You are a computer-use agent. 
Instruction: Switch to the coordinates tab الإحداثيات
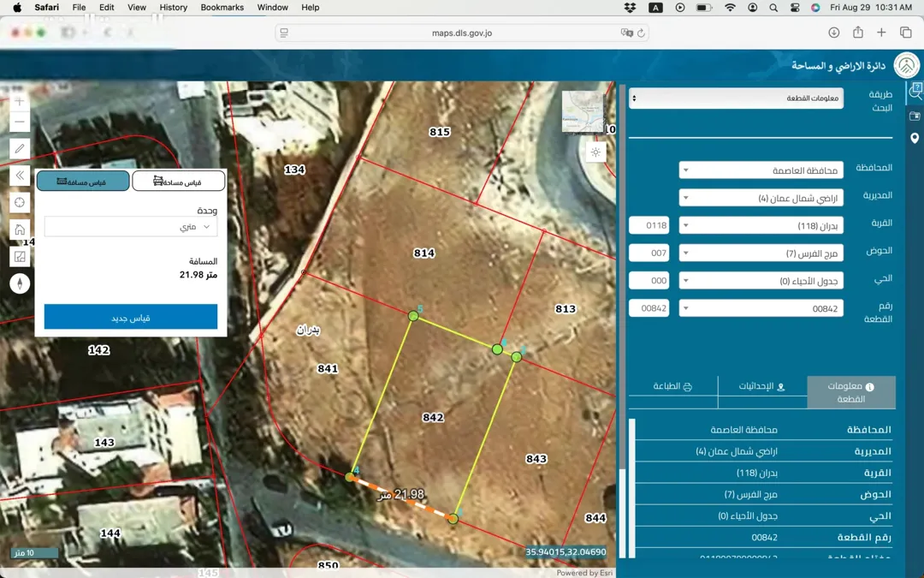pyautogui.click(x=762, y=386)
